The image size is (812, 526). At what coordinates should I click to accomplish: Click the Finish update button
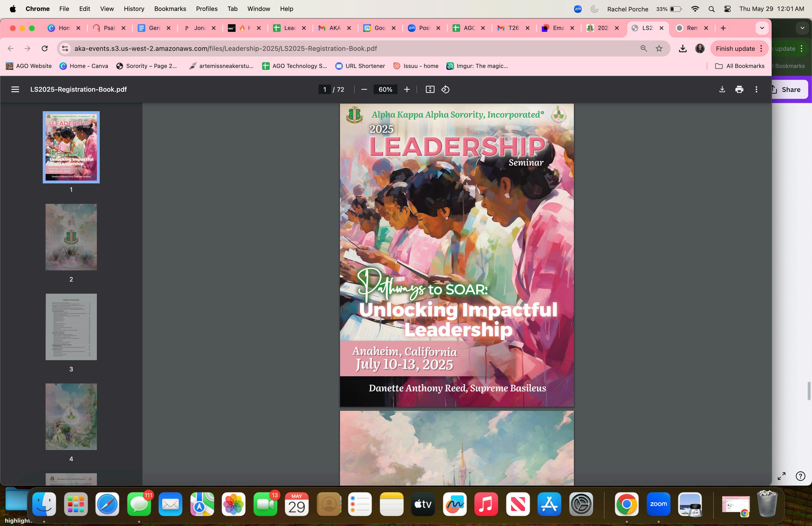735,49
